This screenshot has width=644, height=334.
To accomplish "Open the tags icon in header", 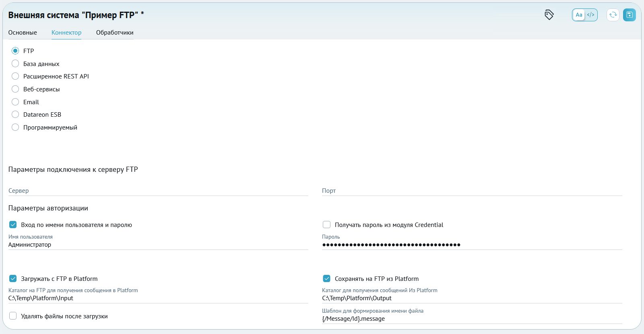I will click(549, 15).
